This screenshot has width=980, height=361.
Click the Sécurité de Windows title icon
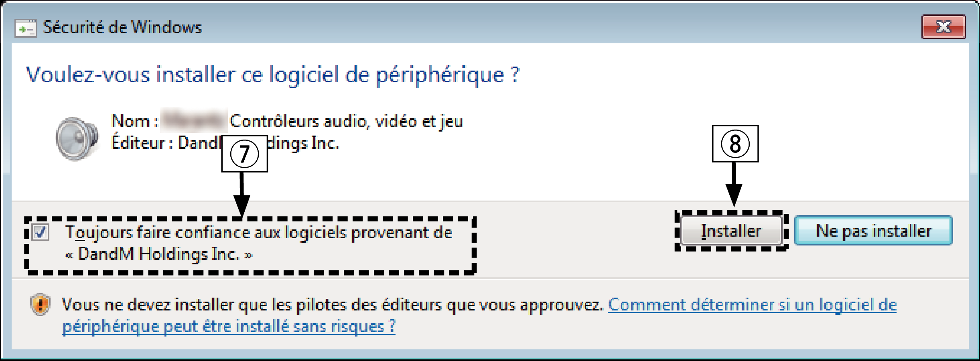tap(26, 28)
